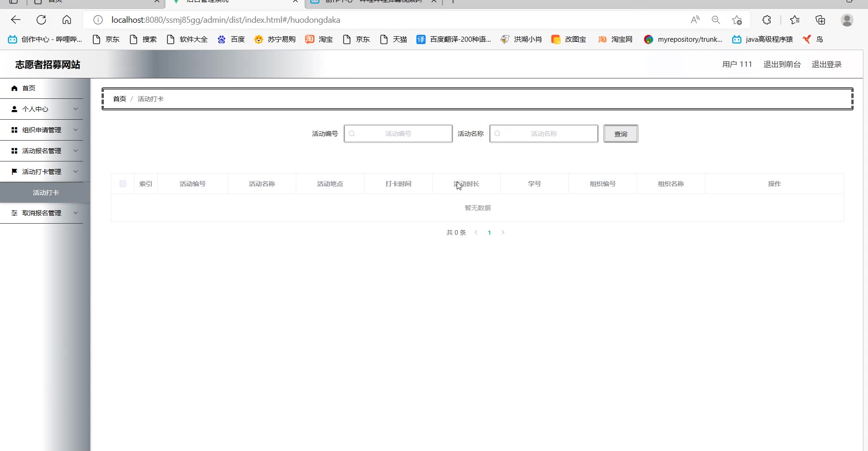Open 苏宁易购 bookmark

tap(275, 39)
